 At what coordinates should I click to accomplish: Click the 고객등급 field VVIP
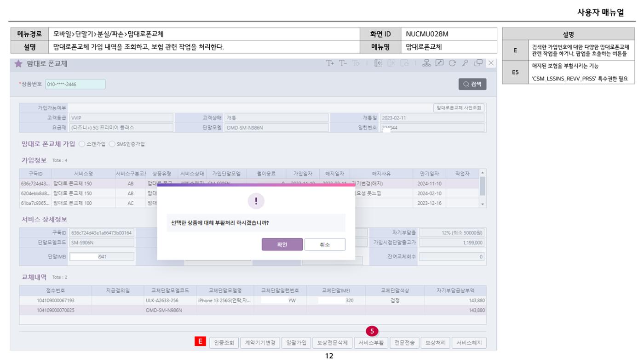coord(121,118)
